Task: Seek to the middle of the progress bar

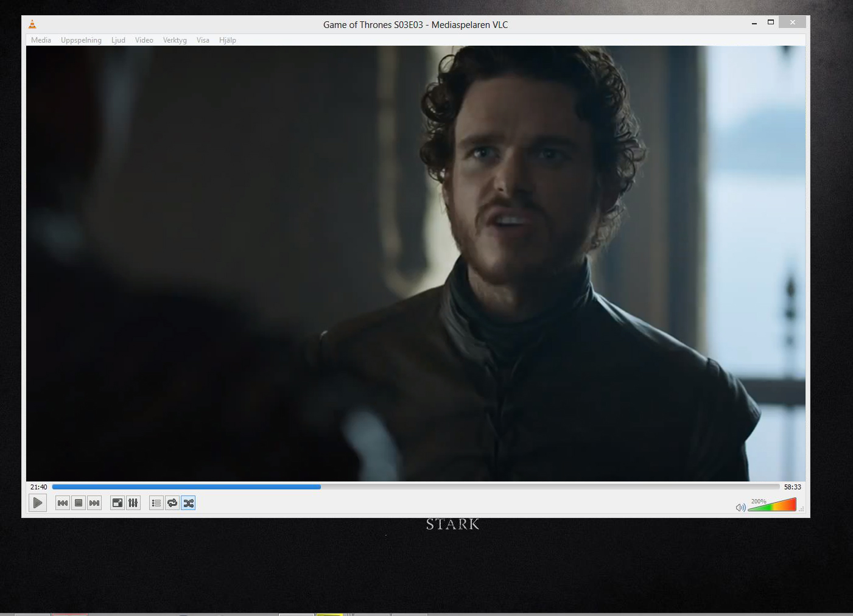Action: coord(416,487)
